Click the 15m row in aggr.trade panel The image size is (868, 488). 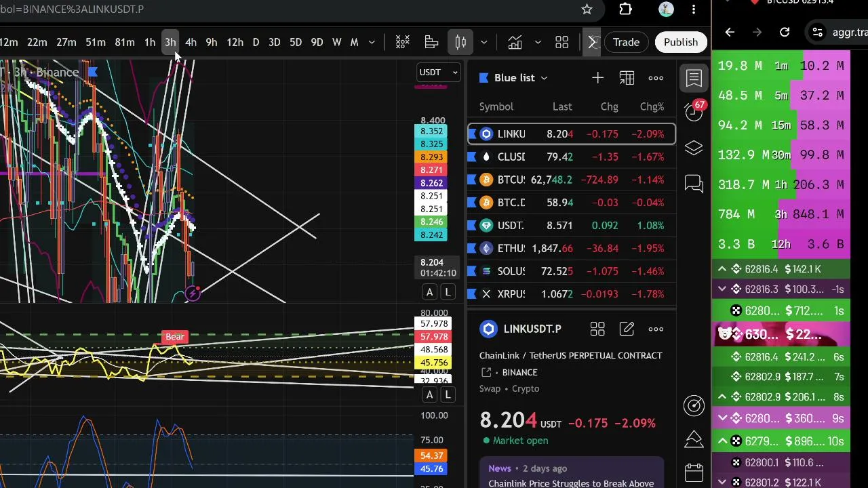pos(781,125)
